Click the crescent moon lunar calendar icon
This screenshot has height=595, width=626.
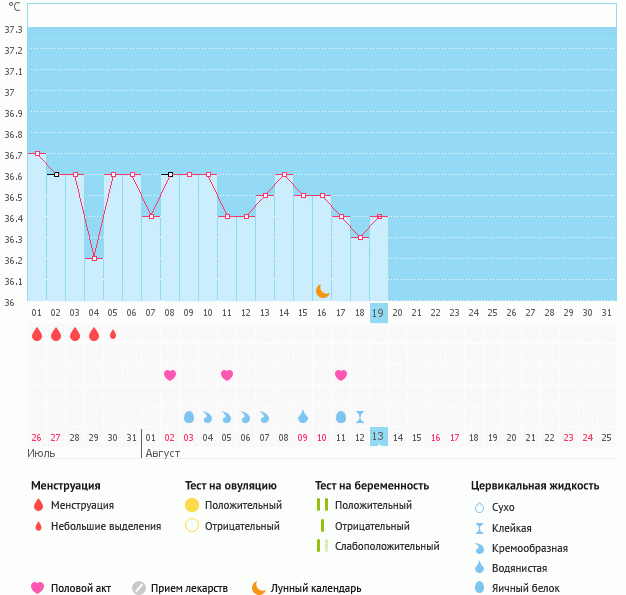coord(322,290)
